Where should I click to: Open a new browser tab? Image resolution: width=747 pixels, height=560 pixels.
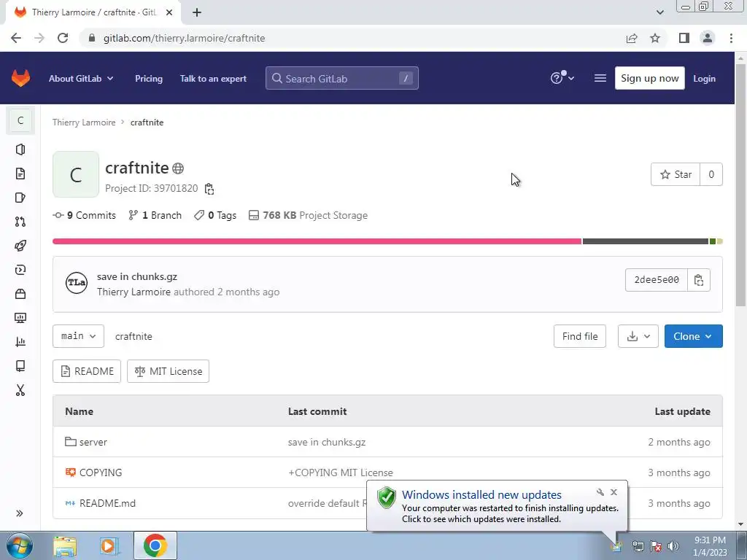(197, 12)
